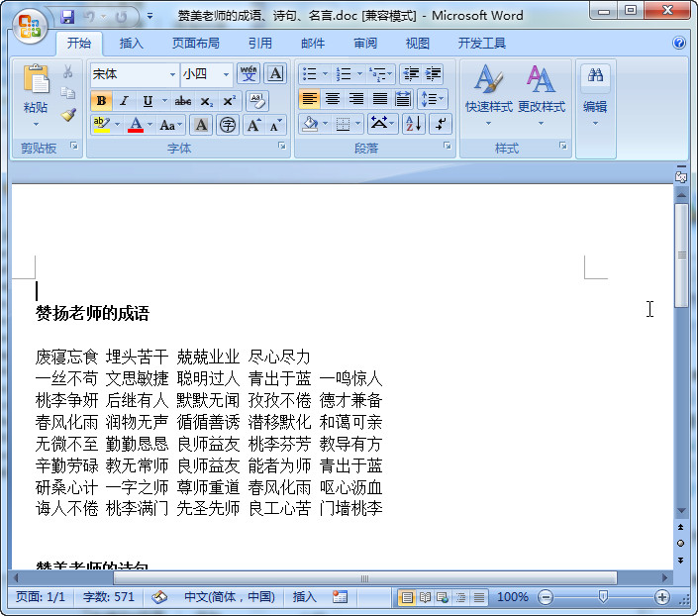Switch to Web Layout view
Viewport: 698px width, 616px height.
(443, 597)
